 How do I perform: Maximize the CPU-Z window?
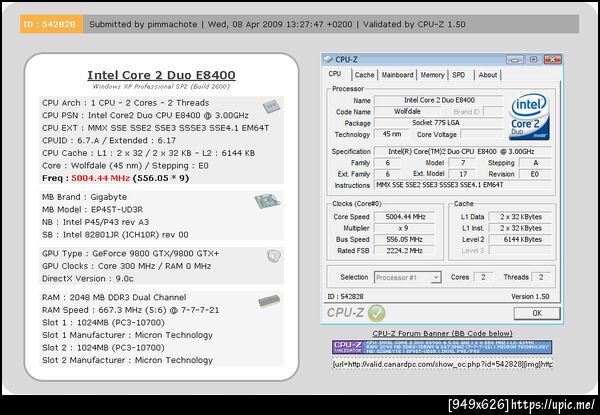click(533, 60)
